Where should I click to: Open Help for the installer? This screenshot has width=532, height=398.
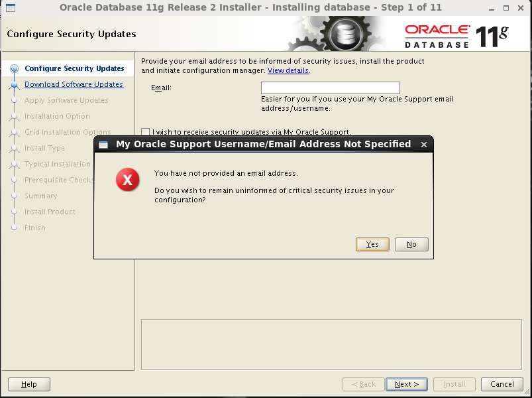click(x=29, y=385)
